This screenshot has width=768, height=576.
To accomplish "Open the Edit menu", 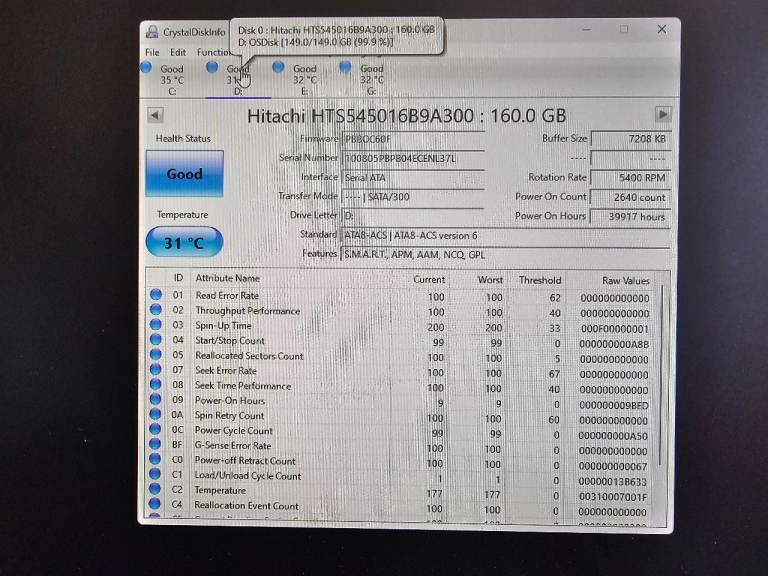I will 178,52.
